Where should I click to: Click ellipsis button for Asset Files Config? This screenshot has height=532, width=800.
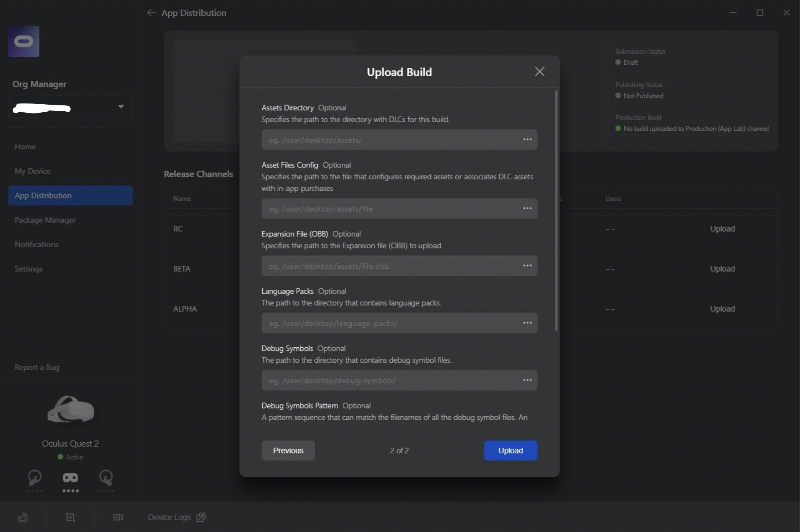click(x=527, y=209)
